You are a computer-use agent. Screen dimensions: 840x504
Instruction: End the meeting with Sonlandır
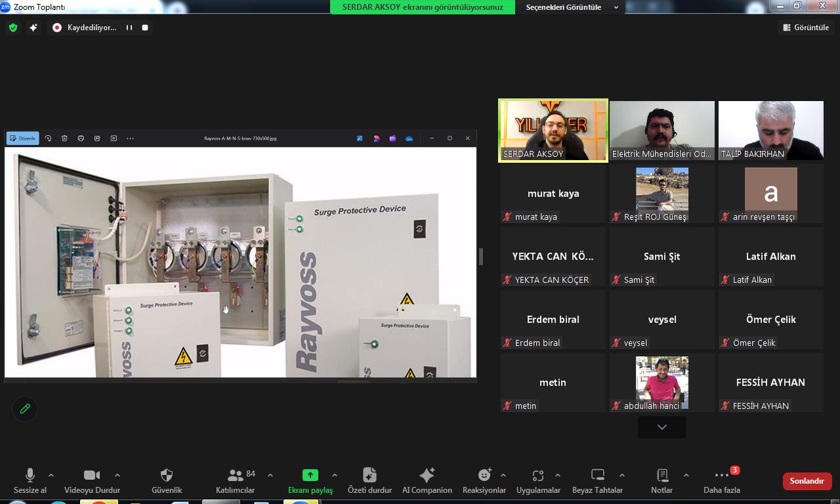point(807,481)
